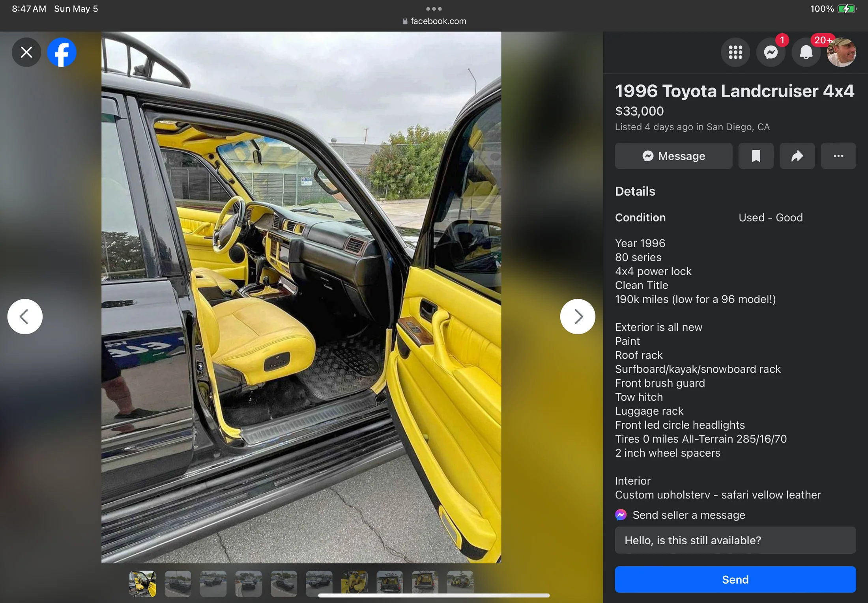Go to previous photo arrow
The width and height of the screenshot is (868, 603).
click(x=25, y=316)
